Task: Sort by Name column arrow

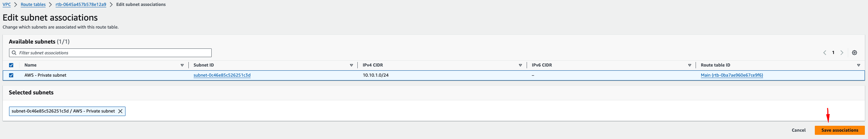Action: (182, 65)
